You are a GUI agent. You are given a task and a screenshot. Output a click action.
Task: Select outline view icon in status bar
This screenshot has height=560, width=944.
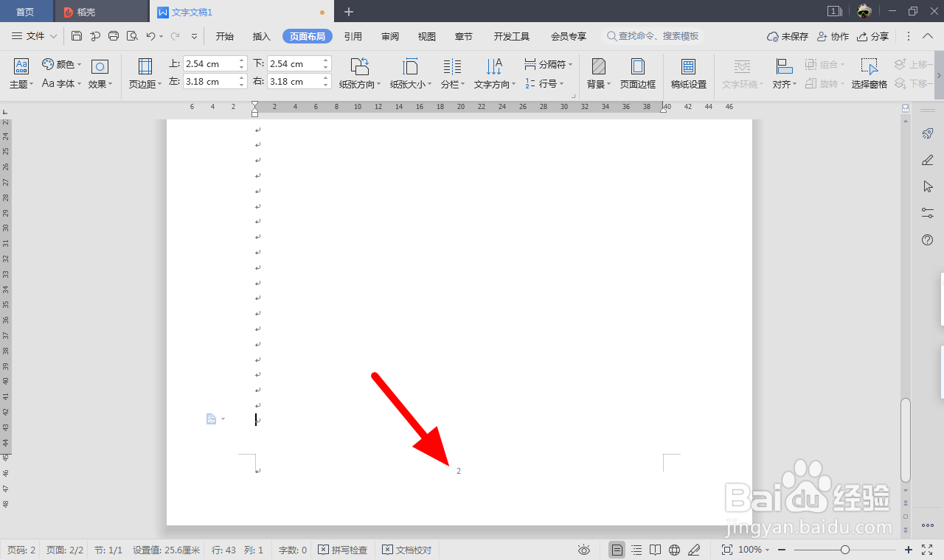click(636, 550)
